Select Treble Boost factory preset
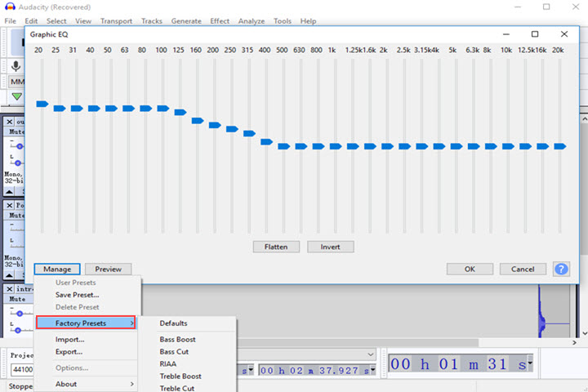 [180, 376]
